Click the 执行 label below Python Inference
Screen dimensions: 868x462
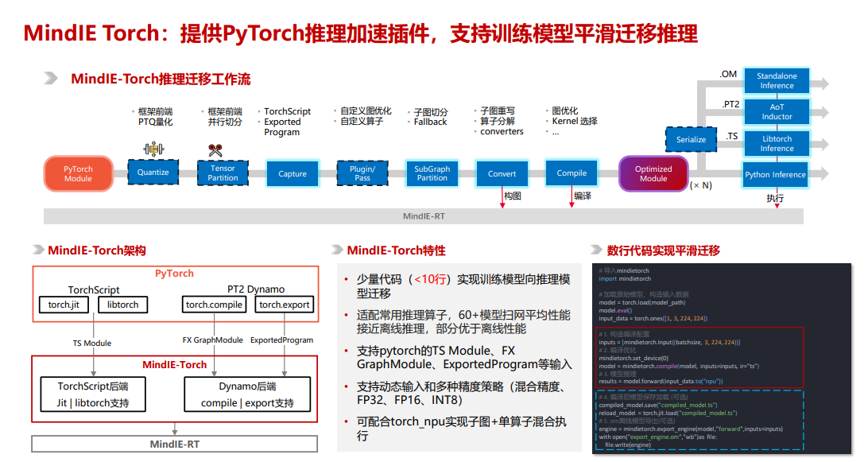(775, 198)
